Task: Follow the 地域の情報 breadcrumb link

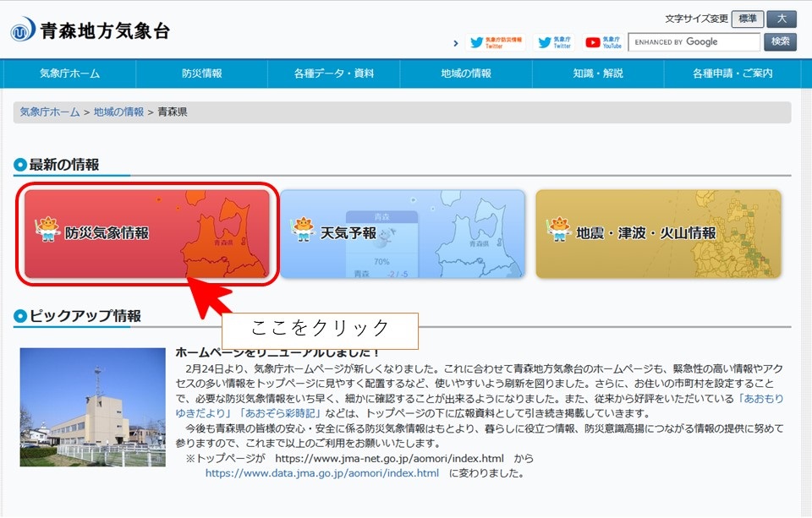Action: tap(118, 112)
